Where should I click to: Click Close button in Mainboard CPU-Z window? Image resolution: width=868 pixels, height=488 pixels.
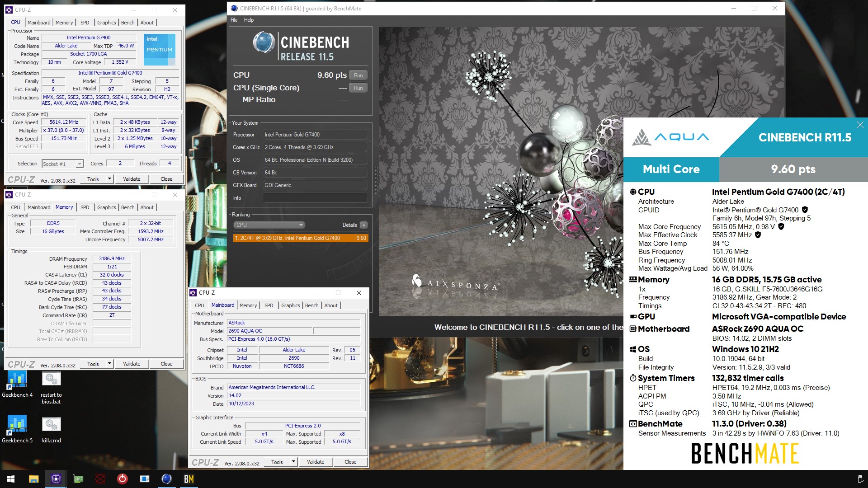pos(350,462)
